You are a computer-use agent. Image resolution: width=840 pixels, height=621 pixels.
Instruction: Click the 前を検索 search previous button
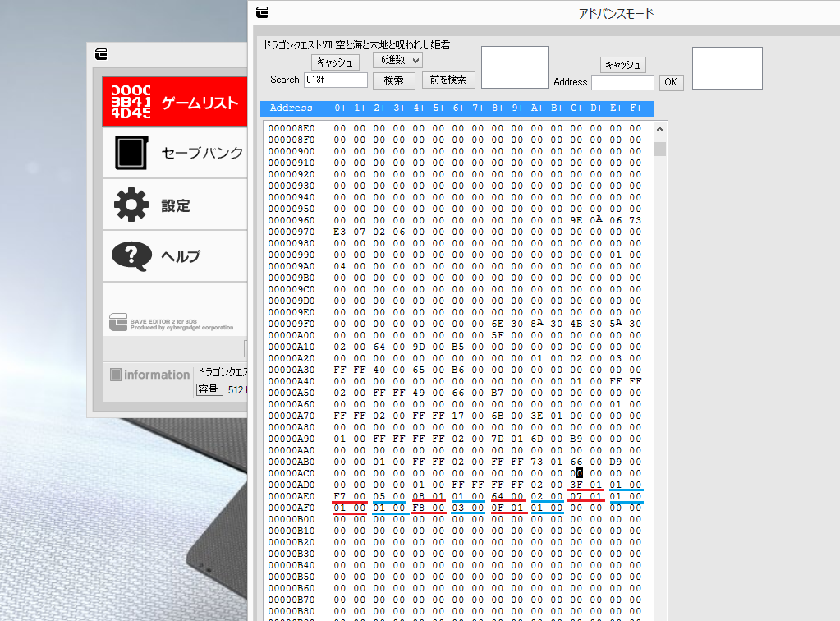tap(448, 80)
